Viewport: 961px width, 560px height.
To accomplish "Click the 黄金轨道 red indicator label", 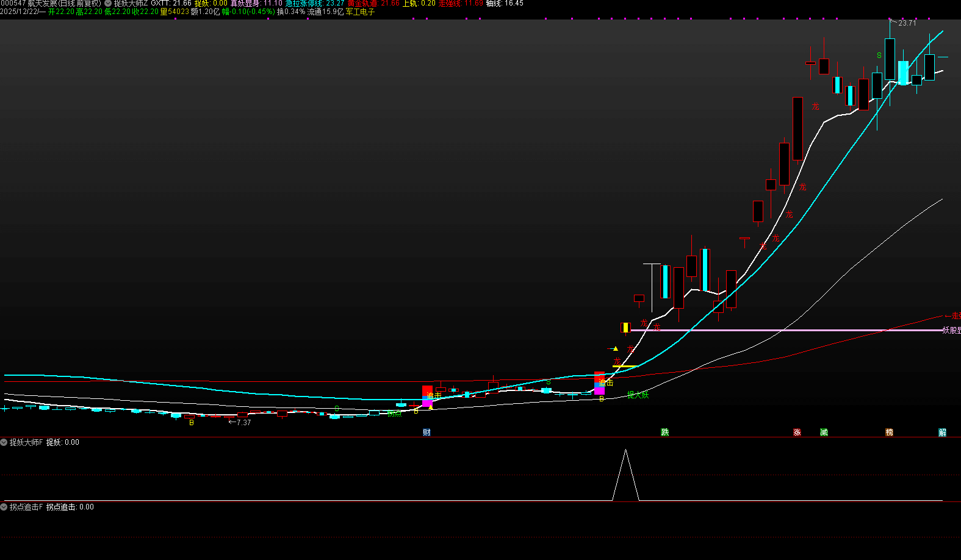I will 362,4.
